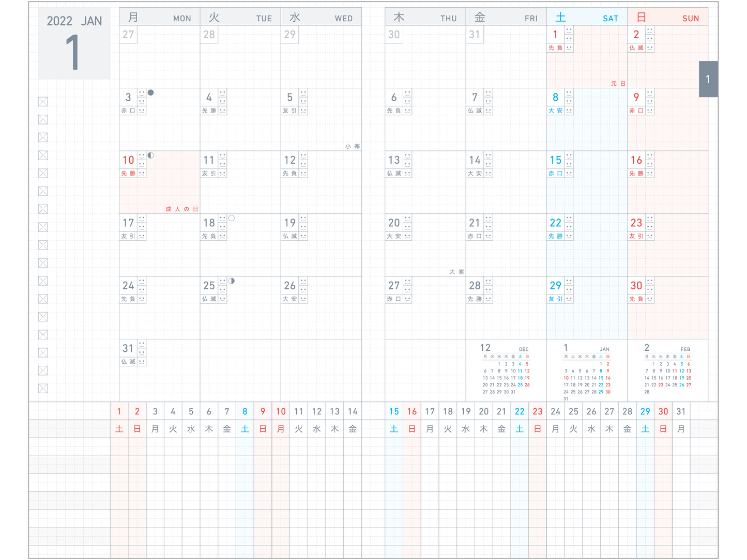Mark the sad face on January 12
This screenshot has height=560, width=747.
303,173
